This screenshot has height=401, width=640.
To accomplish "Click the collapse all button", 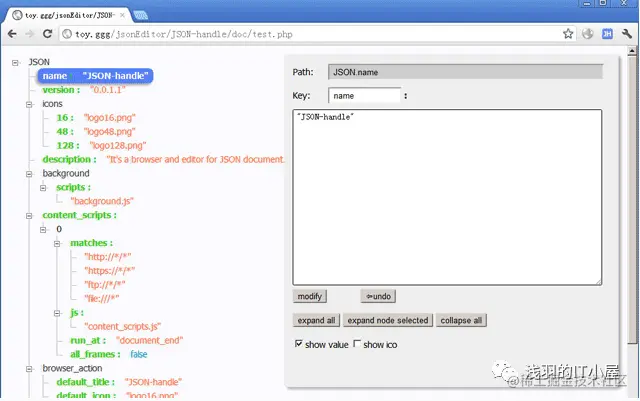I will point(461,320).
